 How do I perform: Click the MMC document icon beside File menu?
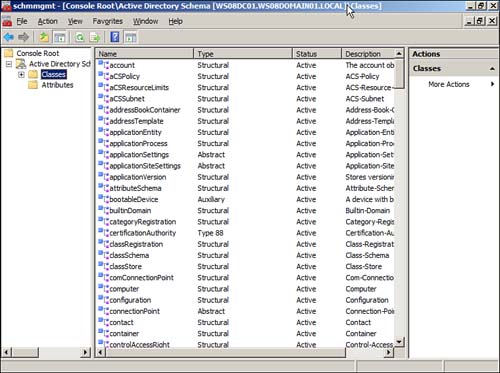pos(7,21)
